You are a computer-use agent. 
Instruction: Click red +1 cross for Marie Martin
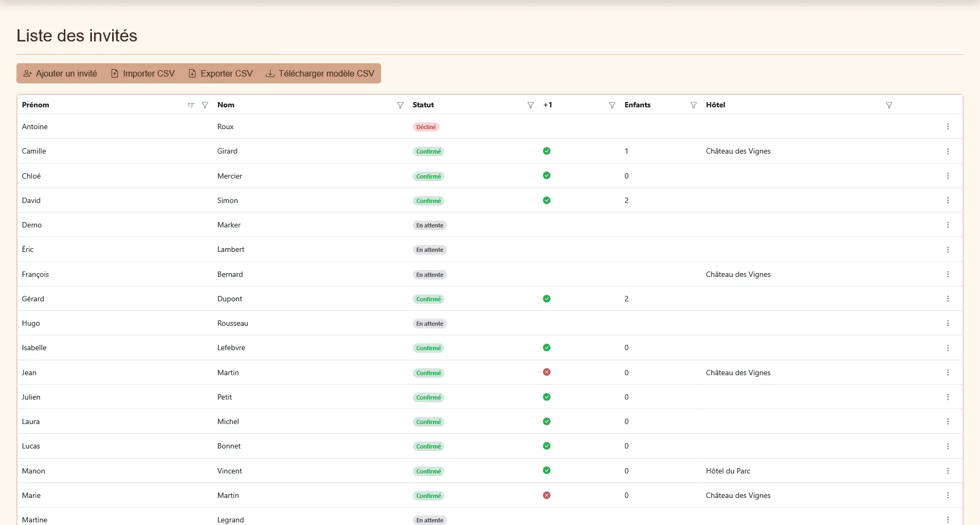[546, 495]
